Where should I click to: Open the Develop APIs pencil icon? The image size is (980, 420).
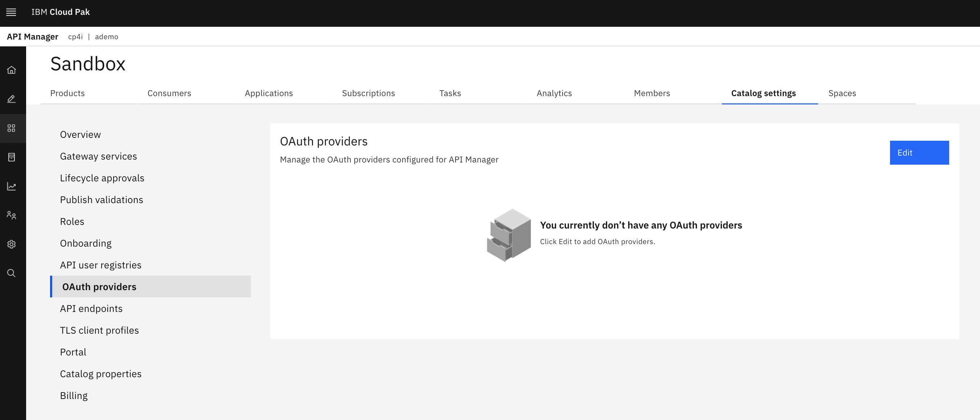(x=11, y=99)
